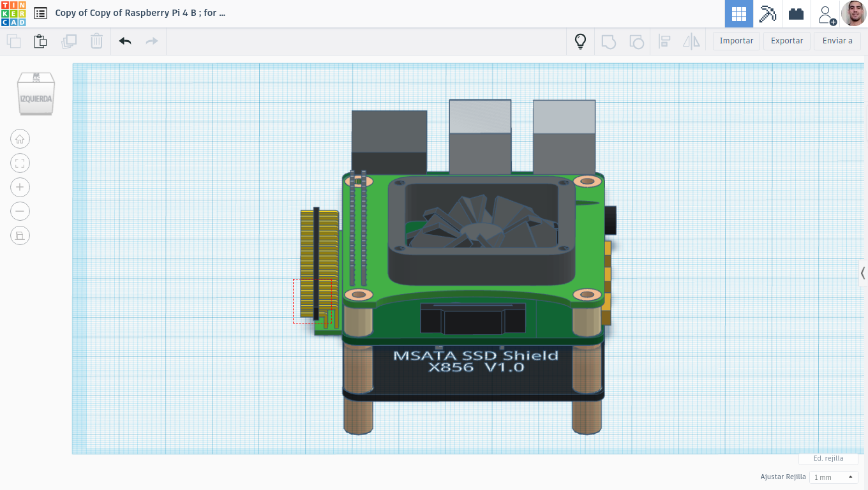Click the Enviar a button

coord(837,41)
